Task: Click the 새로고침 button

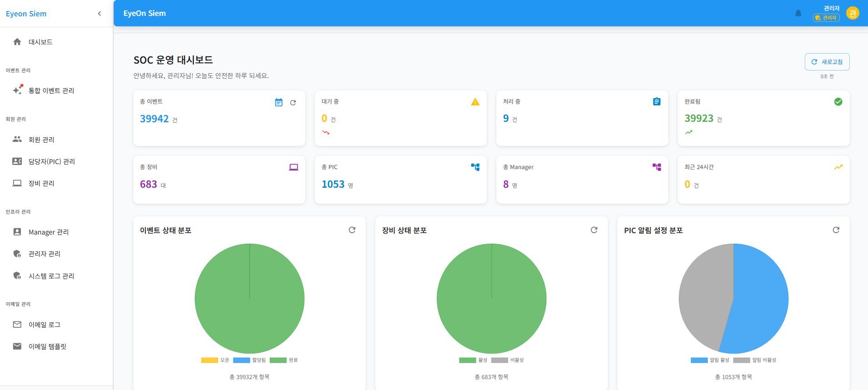Action: click(x=827, y=62)
